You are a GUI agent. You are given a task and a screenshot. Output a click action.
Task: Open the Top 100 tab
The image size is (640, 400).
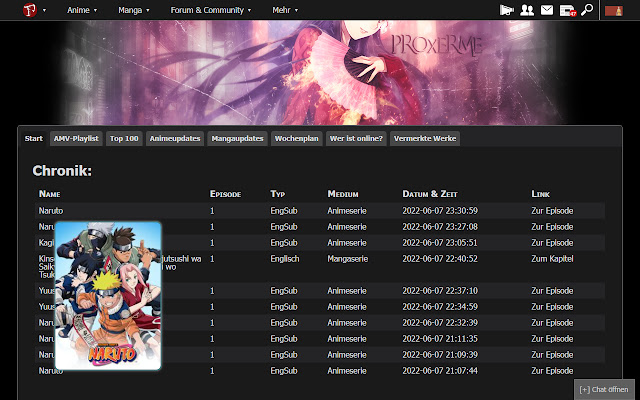[124, 139]
